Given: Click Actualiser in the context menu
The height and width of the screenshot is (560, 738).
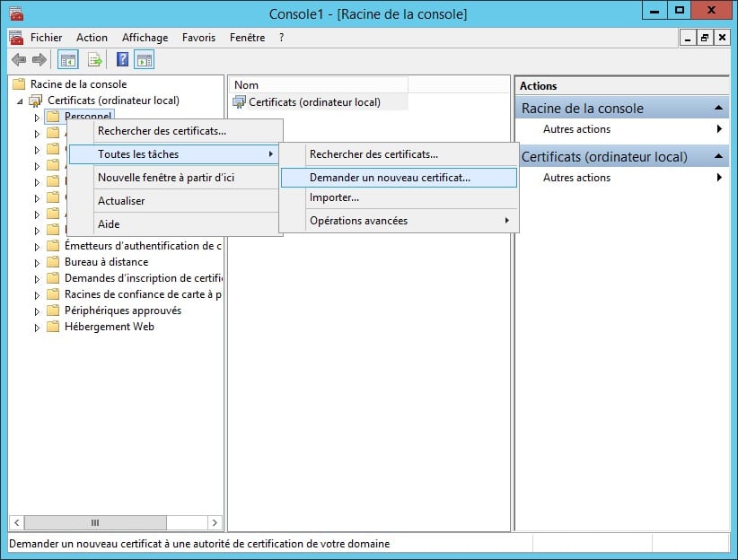Looking at the screenshot, I should (121, 201).
